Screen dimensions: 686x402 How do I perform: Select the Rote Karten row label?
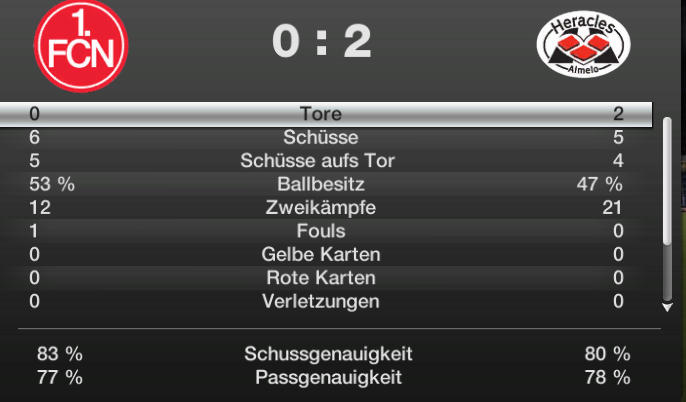click(x=320, y=277)
